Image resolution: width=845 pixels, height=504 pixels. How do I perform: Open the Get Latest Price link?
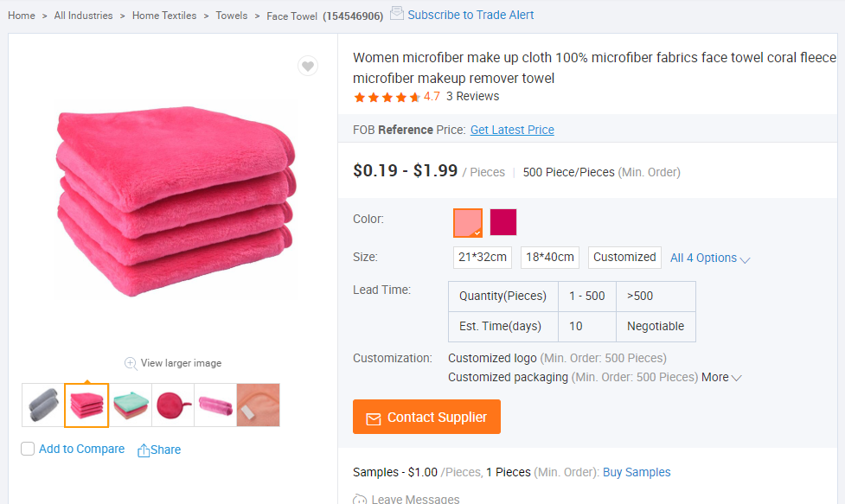click(x=512, y=130)
